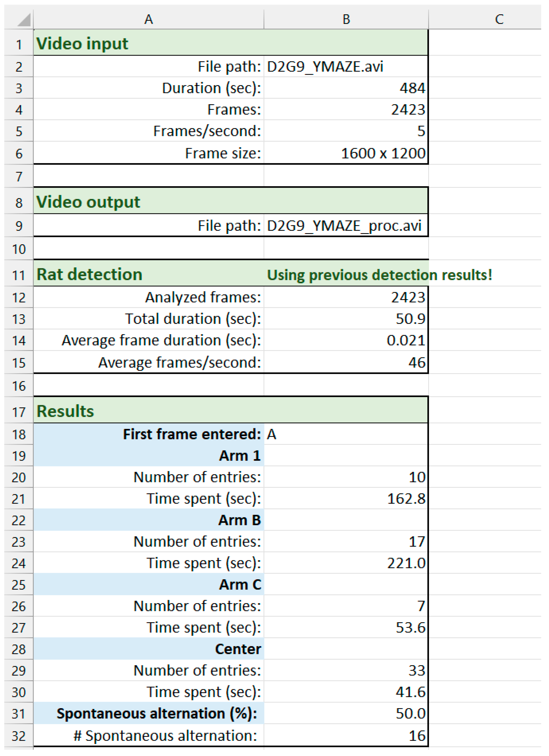Viewport: 549px width, 756px height.
Task: Click the Average frames/second value 46
Action: pyautogui.click(x=346, y=362)
